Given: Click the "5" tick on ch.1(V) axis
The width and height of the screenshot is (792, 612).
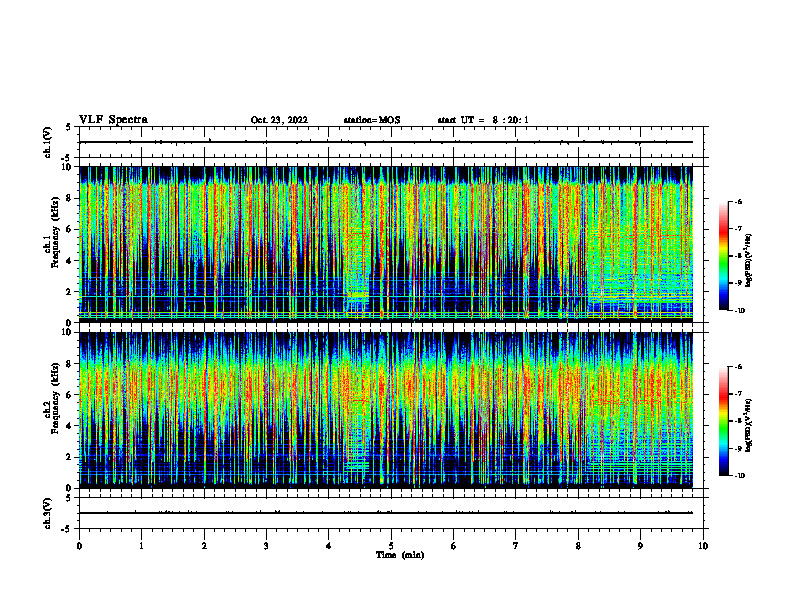Looking at the screenshot, I should click(x=68, y=127).
